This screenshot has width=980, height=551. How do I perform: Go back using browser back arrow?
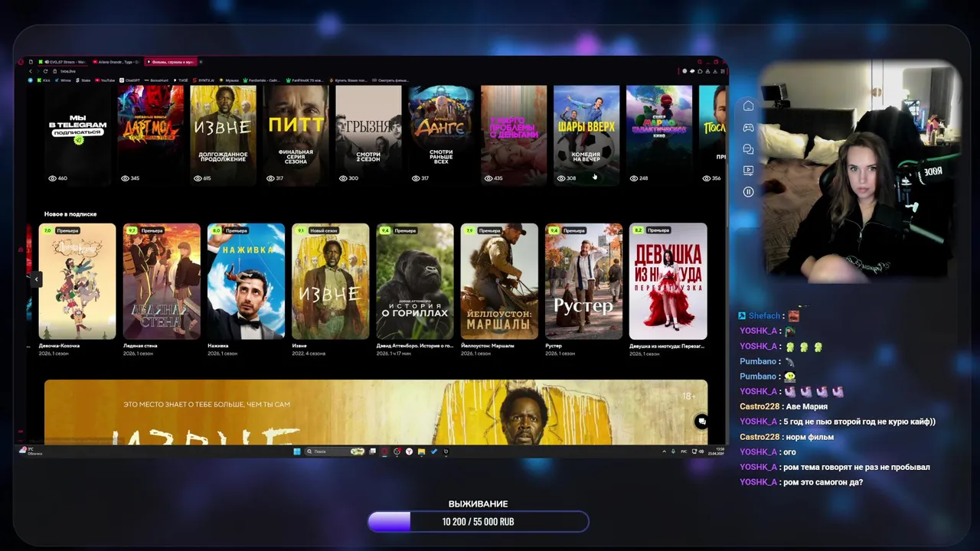(31, 71)
